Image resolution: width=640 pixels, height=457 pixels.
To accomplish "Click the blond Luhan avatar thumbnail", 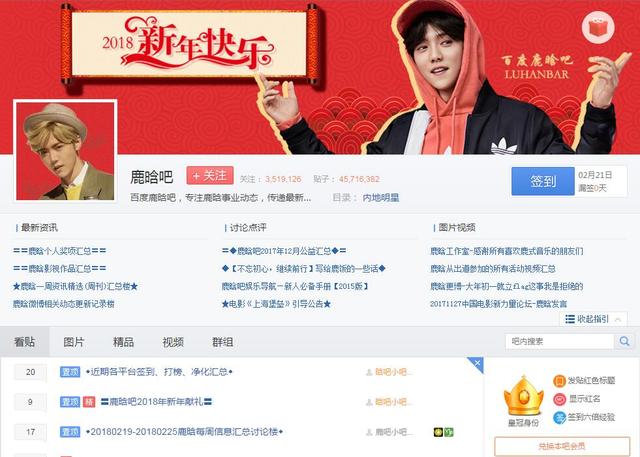I will coord(65,151).
